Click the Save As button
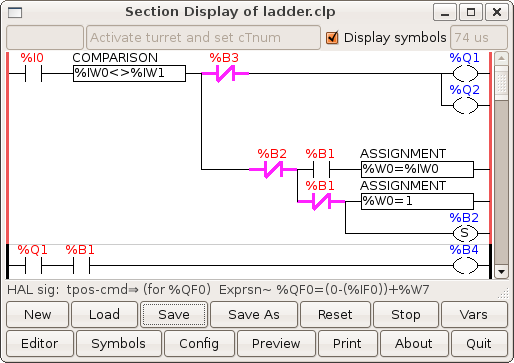Image resolution: width=514 pixels, height=363 pixels. click(254, 314)
